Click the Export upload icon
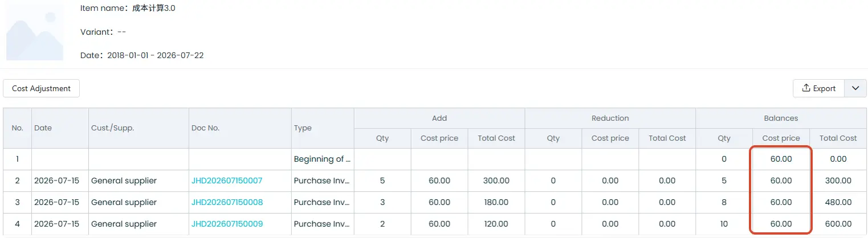868x238 pixels. (806, 88)
